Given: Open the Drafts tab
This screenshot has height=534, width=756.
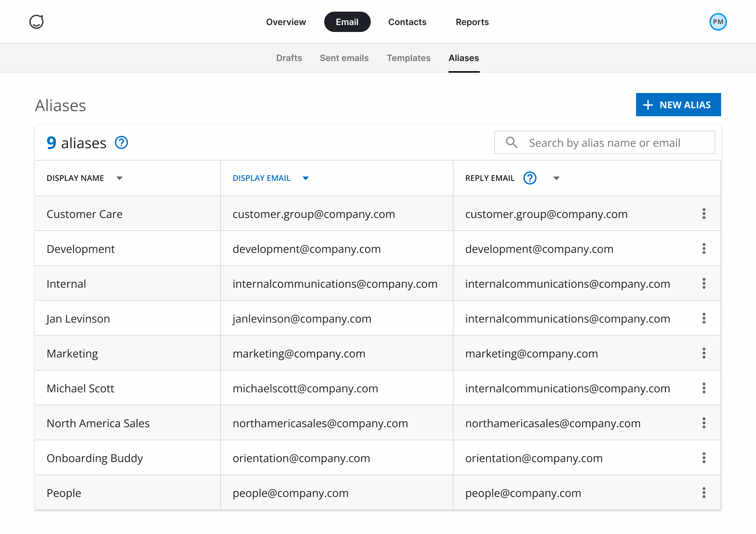Looking at the screenshot, I should coord(289,58).
